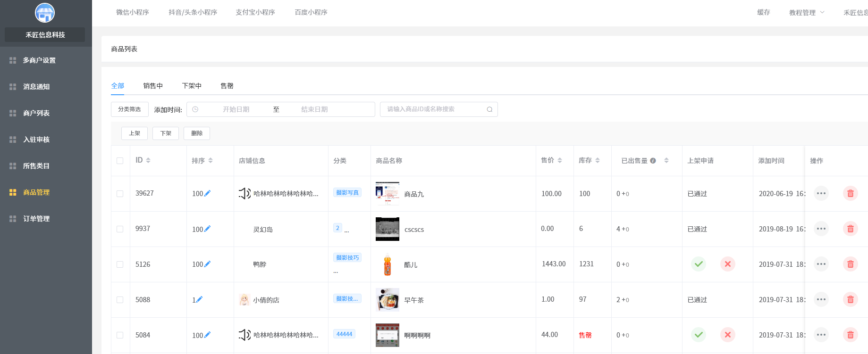Reject listing request for 酷儿

728,264
